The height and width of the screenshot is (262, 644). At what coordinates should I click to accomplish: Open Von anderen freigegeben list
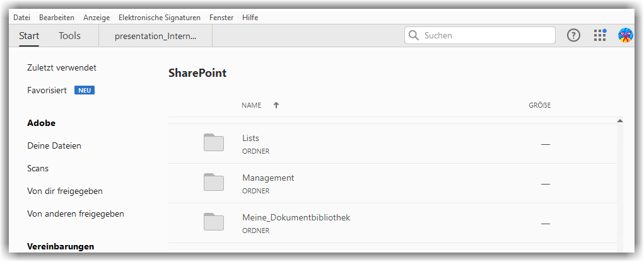tap(76, 214)
